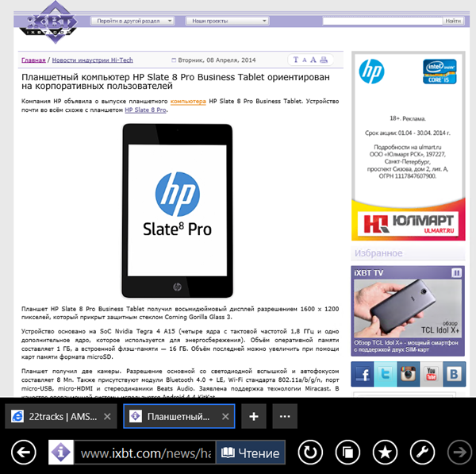Screen dimensions: 476x474
Task: Go back with the back arrow button
Action: 24,452
